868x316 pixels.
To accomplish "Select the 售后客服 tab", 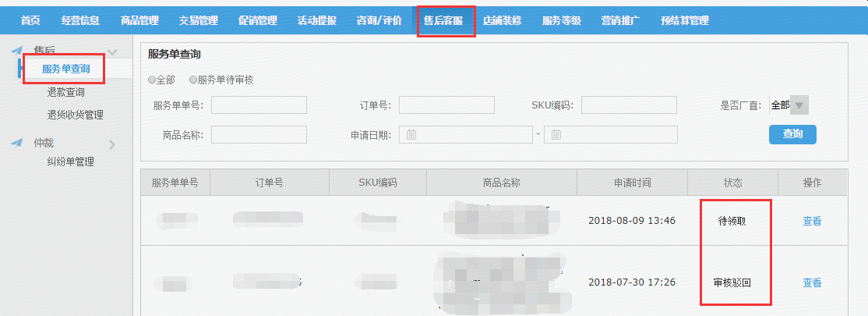I will [x=443, y=21].
